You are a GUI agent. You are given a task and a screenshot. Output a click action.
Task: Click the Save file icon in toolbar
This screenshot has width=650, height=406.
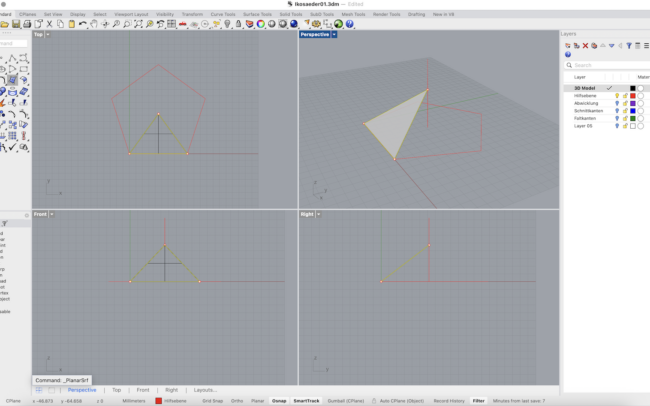coord(16,24)
